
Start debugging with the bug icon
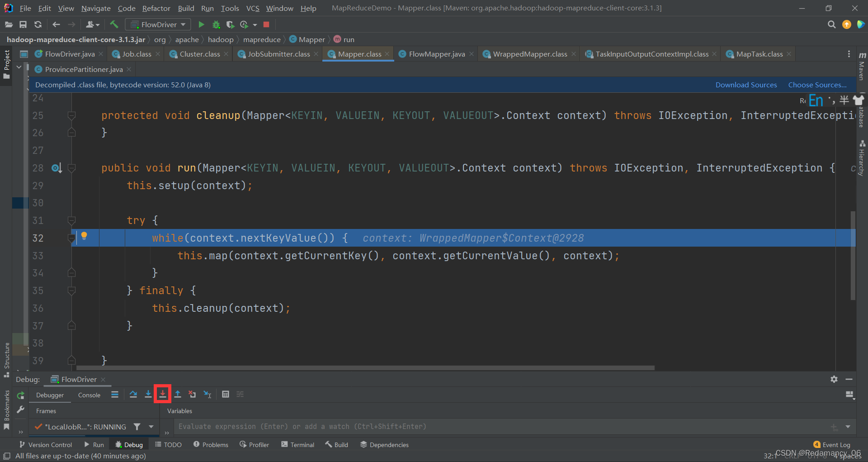pyautogui.click(x=216, y=24)
